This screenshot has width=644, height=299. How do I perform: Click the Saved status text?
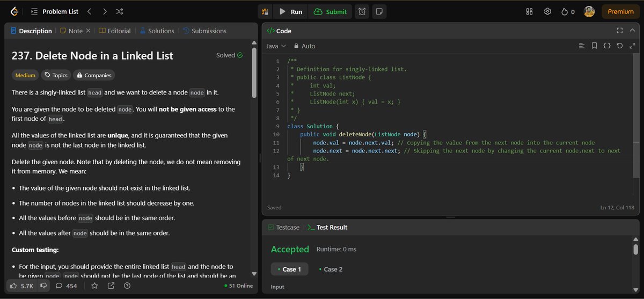pos(274,207)
